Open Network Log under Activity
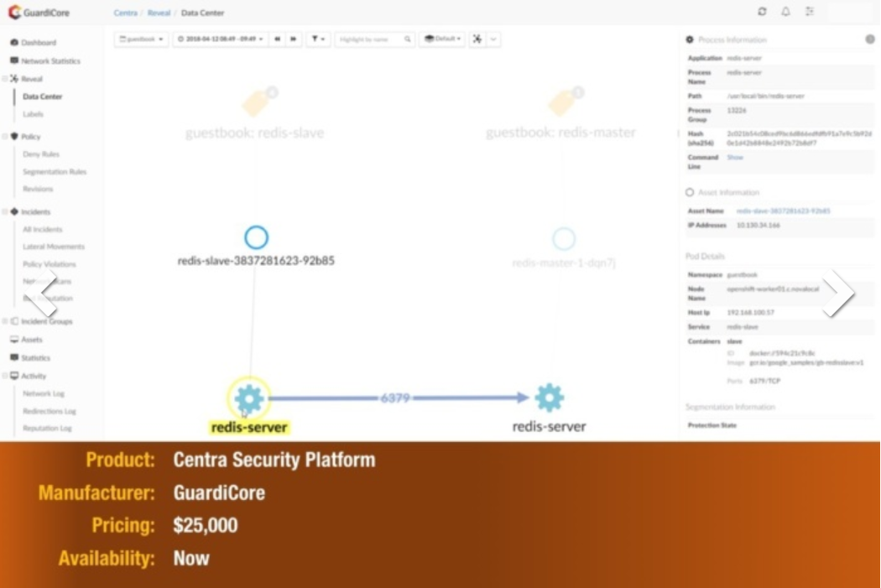The width and height of the screenshot is (881, 588). [44, 393]
